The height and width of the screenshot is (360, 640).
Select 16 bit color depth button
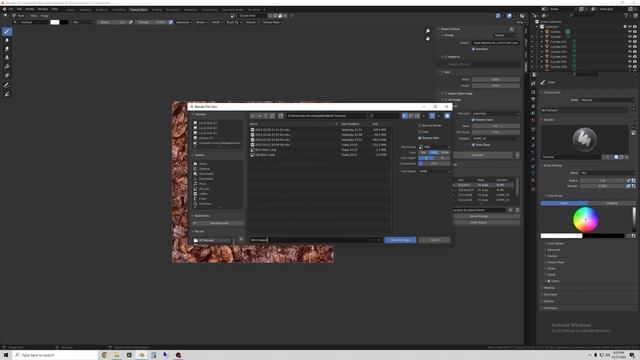pos(442,158)
